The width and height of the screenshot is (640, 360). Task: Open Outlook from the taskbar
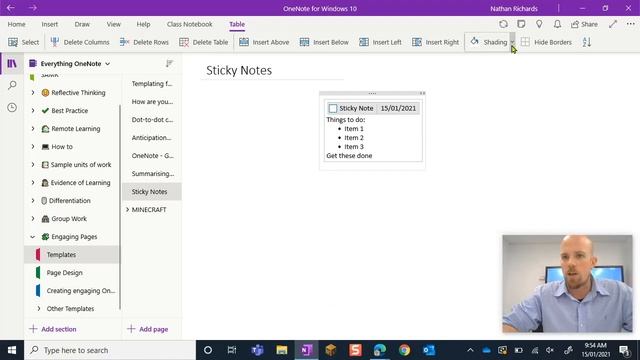click(429, 350)
